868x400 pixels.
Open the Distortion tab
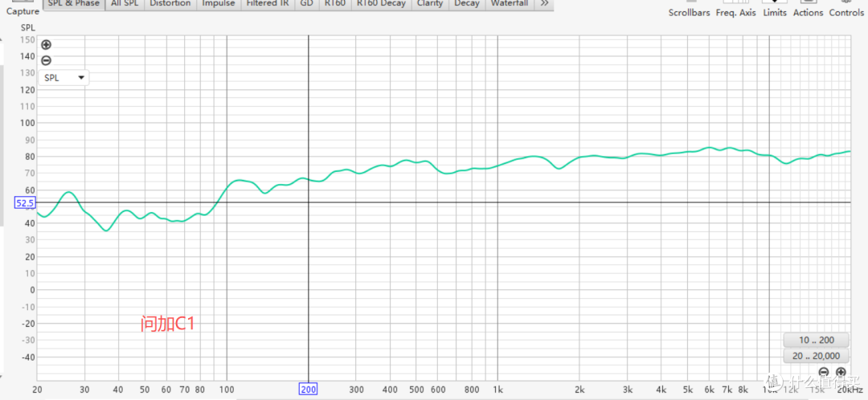170,4
